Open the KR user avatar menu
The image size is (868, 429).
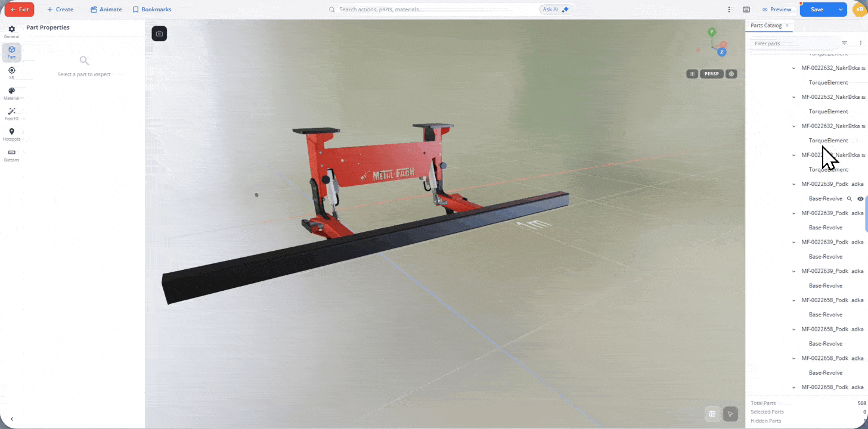click(861, 10)
